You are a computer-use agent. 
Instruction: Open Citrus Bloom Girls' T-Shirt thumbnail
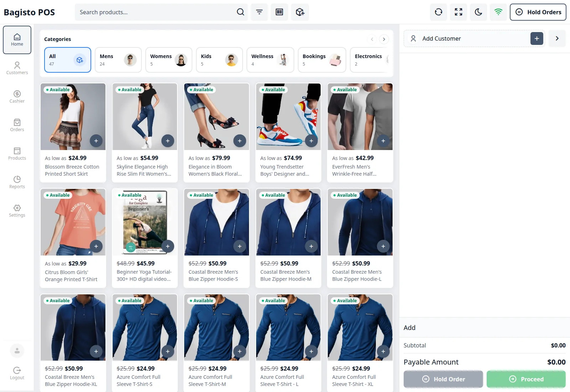pyautogui.click(x=73, y=222)
